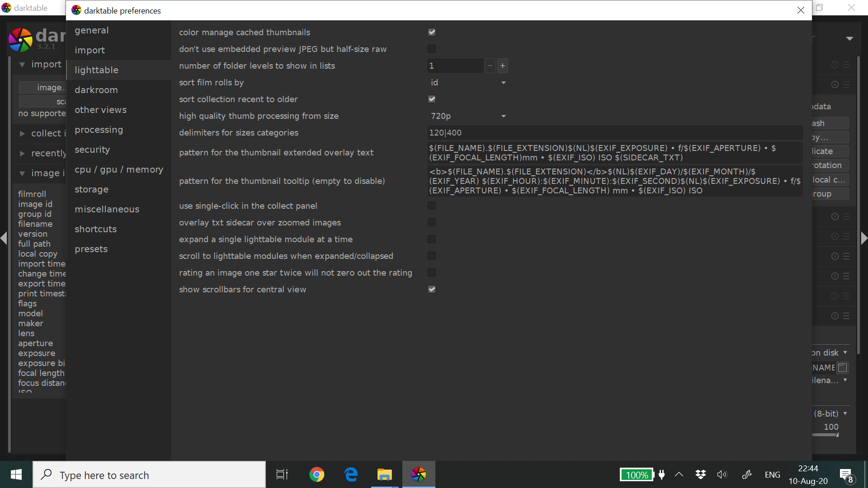The image size is (868, 488).
Task: Click the darktable taskbar icon
Action: [x=419, y=474]
